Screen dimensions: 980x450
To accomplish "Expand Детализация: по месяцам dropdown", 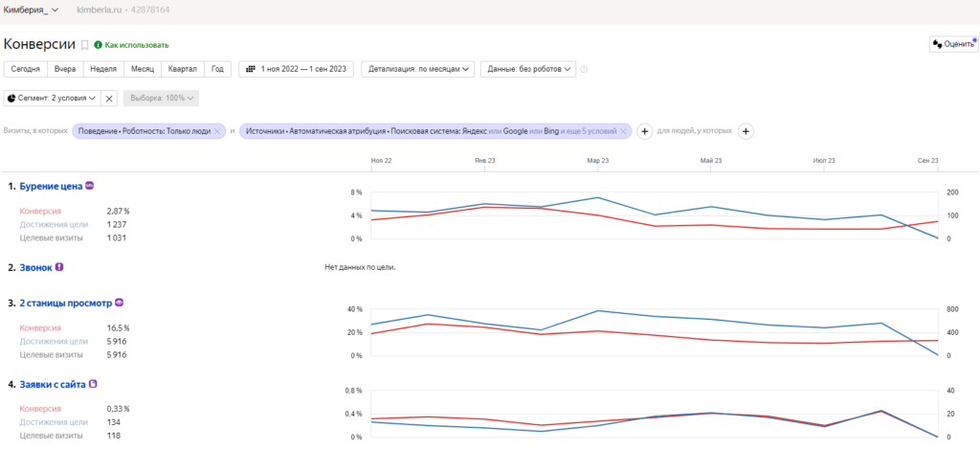I will (x=417, y=69).
